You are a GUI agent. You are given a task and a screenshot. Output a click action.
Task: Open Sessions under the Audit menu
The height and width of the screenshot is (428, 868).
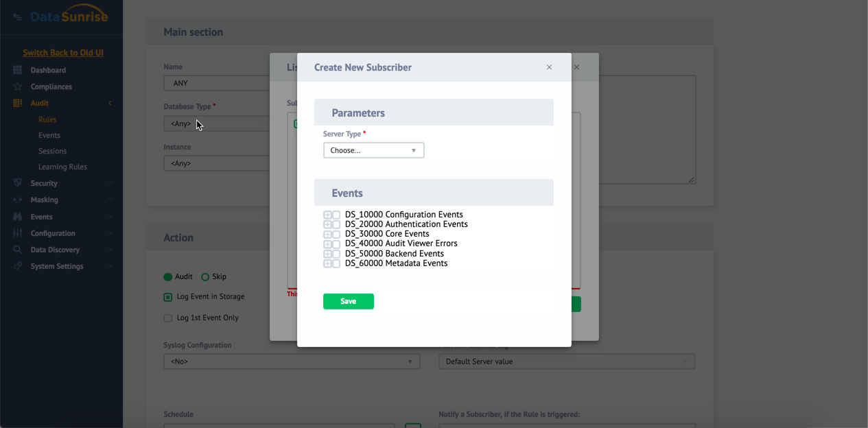coord(52,151)
